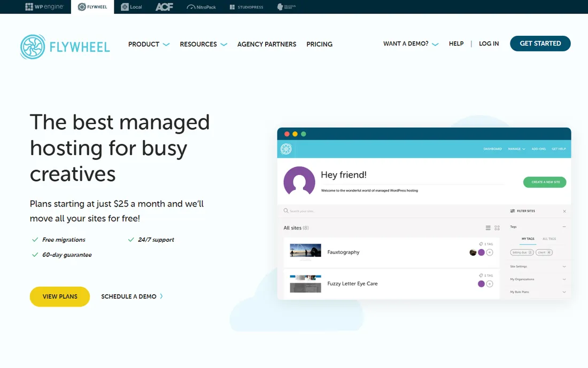Open the Help link

tap(457, 43)
